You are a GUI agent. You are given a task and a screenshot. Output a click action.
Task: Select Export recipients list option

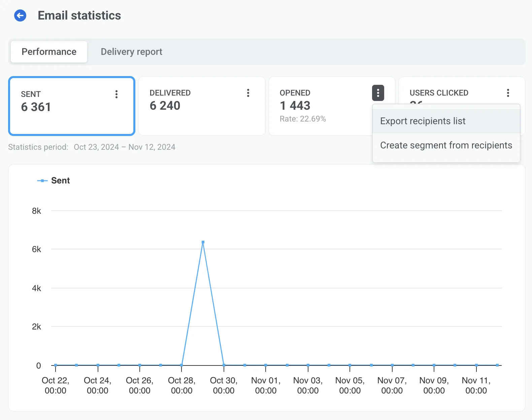[423, 121]
